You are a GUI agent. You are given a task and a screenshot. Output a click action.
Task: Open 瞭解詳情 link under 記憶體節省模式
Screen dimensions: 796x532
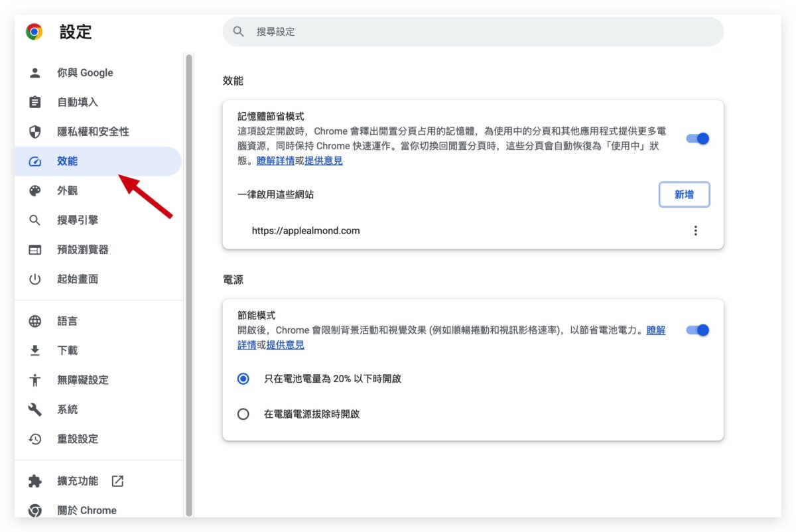coord(275,161)
